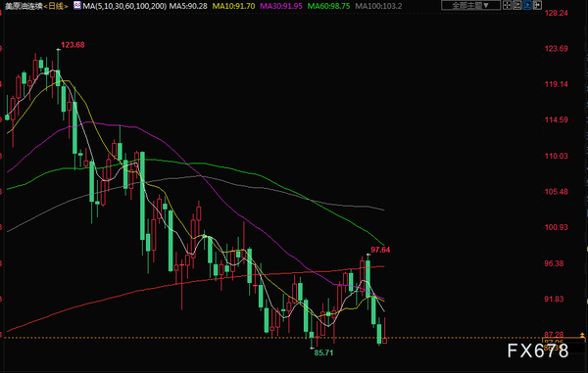588x373 pixels.
Task: Click the purple MA30:91.95 legend label
Action: pos(281,6)
